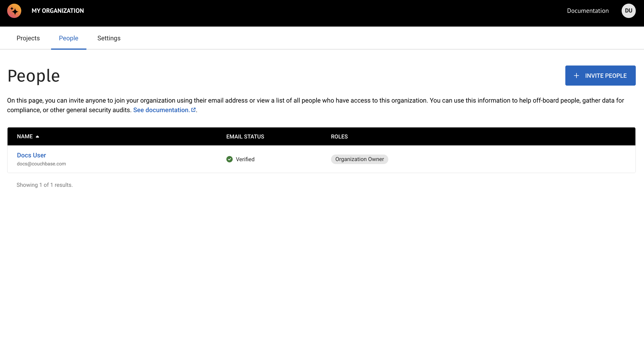Image resolution: width=644 pixels, height=361 pixels.
Task: Click the NAME sort arrow icon
Action: [x=38, y=137]
